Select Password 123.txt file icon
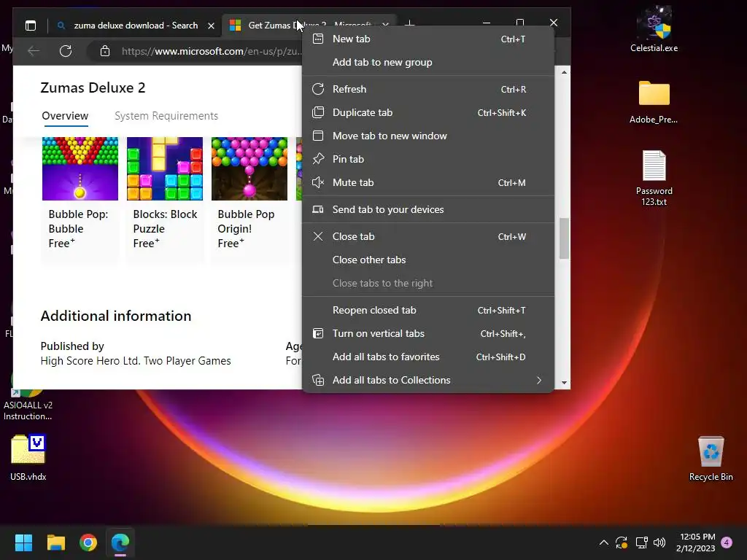 pos(654,178)
